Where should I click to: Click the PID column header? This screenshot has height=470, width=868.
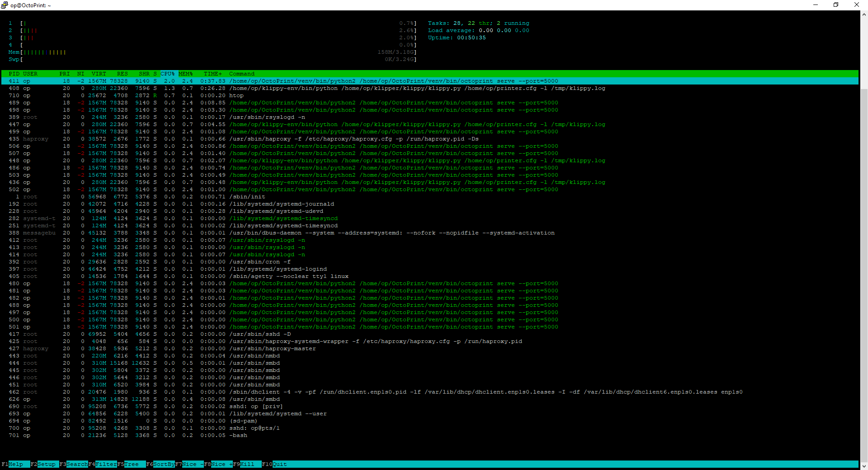[x=14, y=74]
